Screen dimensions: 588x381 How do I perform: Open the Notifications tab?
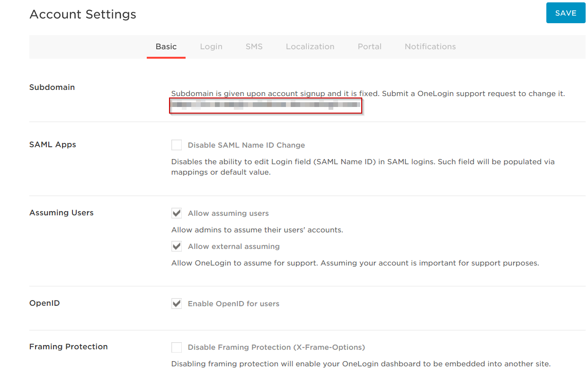pyautogui.click(x=430, y=46)
